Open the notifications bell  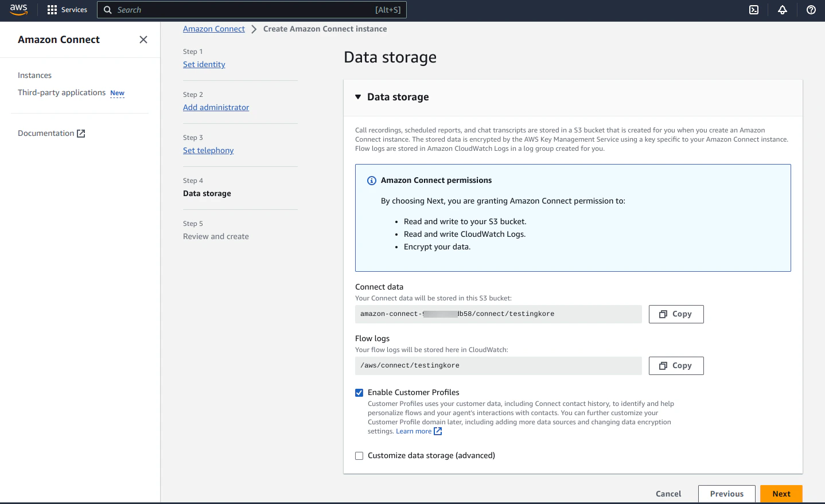point(782,10)
